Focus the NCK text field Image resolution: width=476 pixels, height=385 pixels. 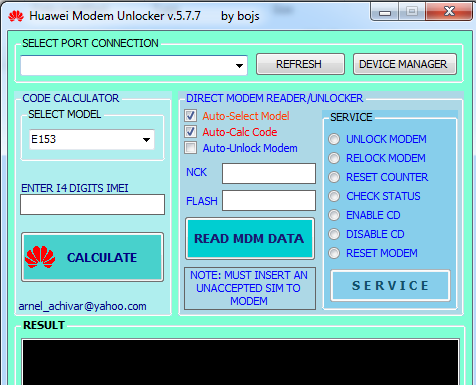point(269,173)
